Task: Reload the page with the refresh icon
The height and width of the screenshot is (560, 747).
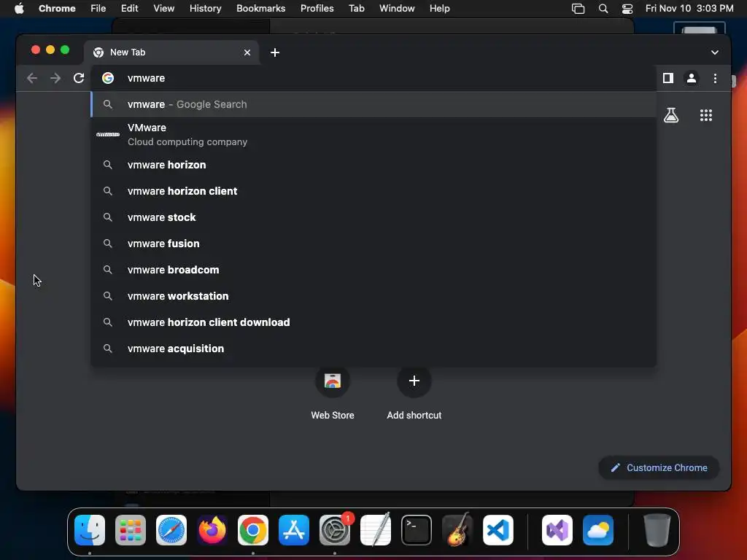Action: 79,78
